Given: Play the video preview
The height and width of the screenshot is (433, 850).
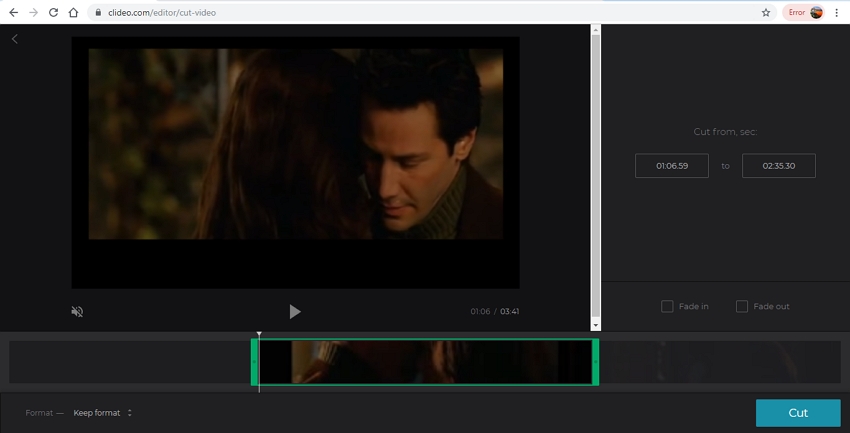Looking at the screenshot, I should click(x=294, y=312).
